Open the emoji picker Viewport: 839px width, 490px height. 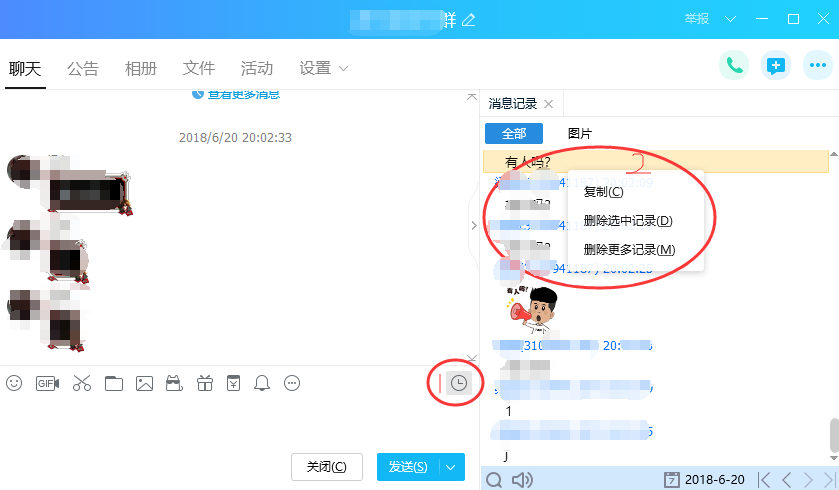pyautogui.click(x=14, y=383)
